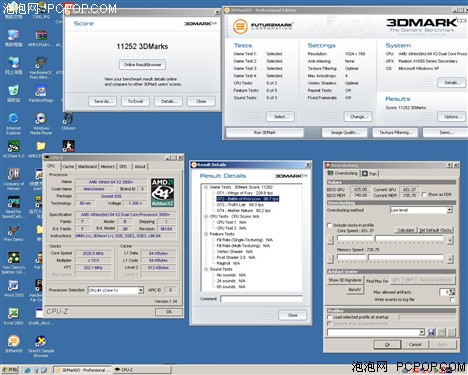Click the Image Quality button

pos(345,133)
